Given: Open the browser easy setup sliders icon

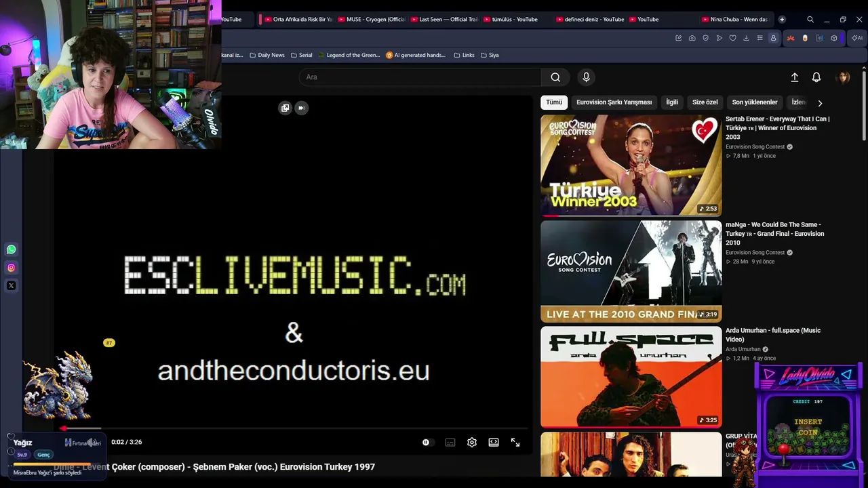Looking at the screenshot, I should (x=759, y=38).
